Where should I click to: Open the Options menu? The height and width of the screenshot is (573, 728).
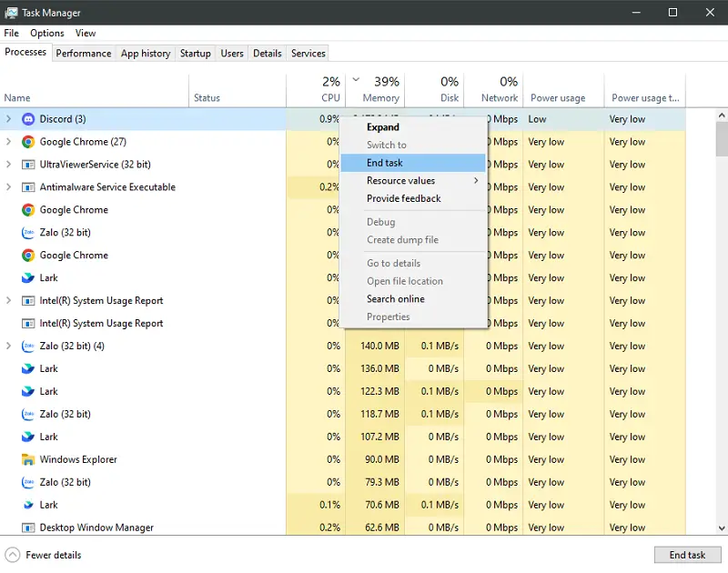[x=46, y=33]
